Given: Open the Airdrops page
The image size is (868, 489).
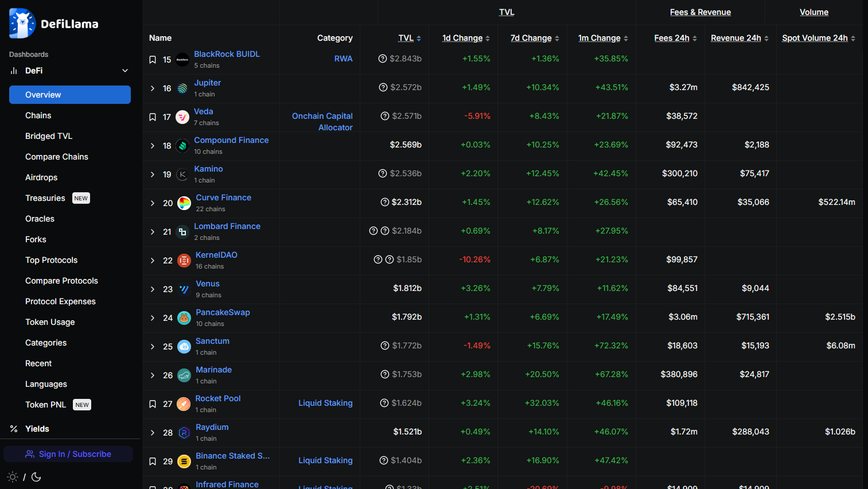Looking at the screenshot, I should click(41, 177).
